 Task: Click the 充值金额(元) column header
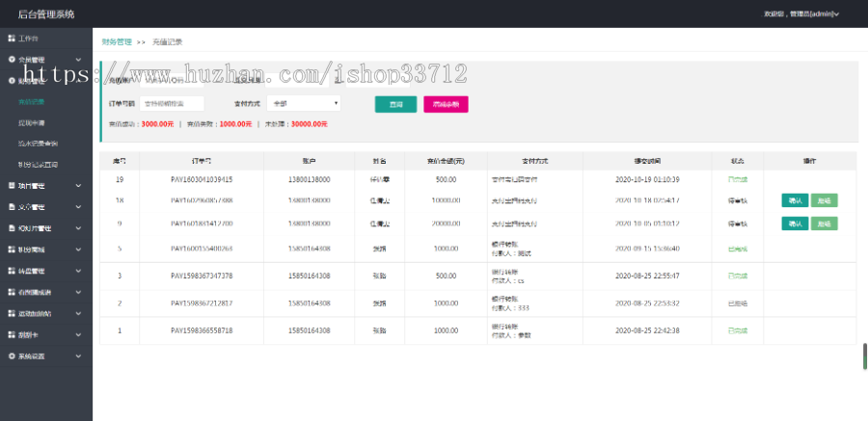pos(446,161)
